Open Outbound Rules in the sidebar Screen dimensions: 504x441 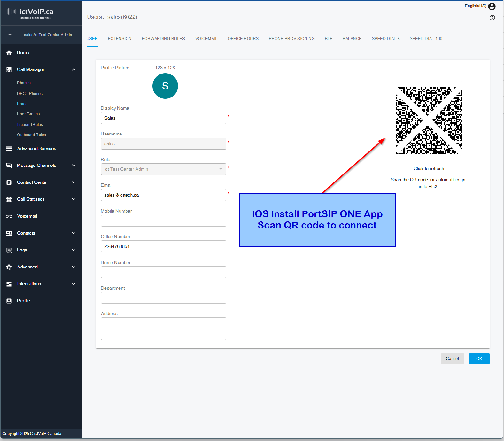click(x=31, y=135)
